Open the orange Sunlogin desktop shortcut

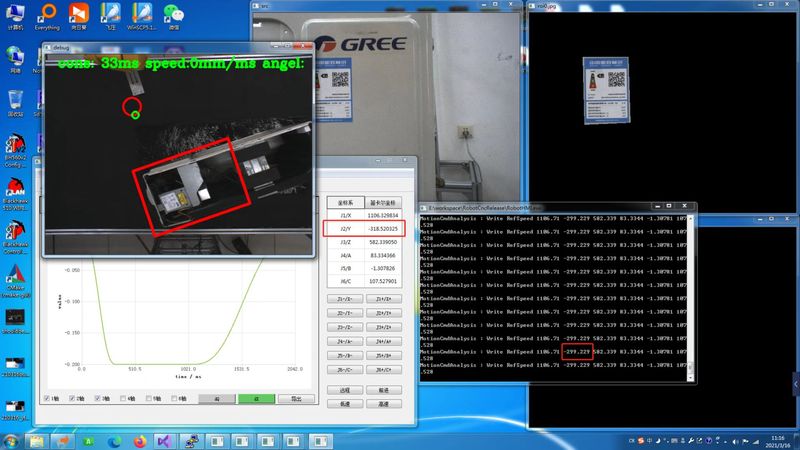[79, 16]
